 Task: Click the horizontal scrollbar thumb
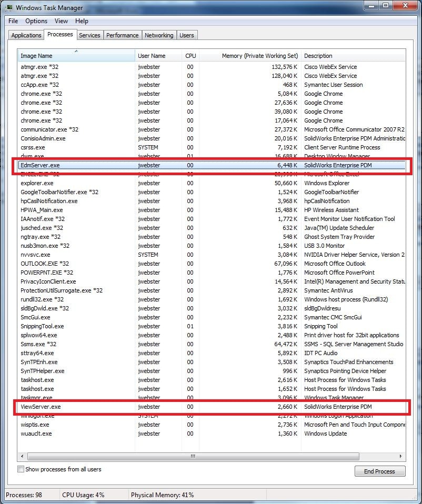[193, 456]
